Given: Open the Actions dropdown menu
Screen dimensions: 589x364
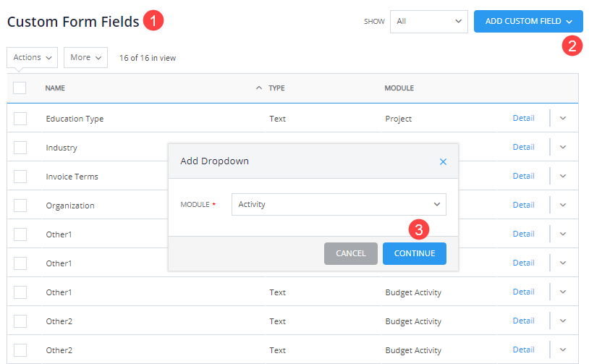Looking at the screenshot, I should (33, 57).
